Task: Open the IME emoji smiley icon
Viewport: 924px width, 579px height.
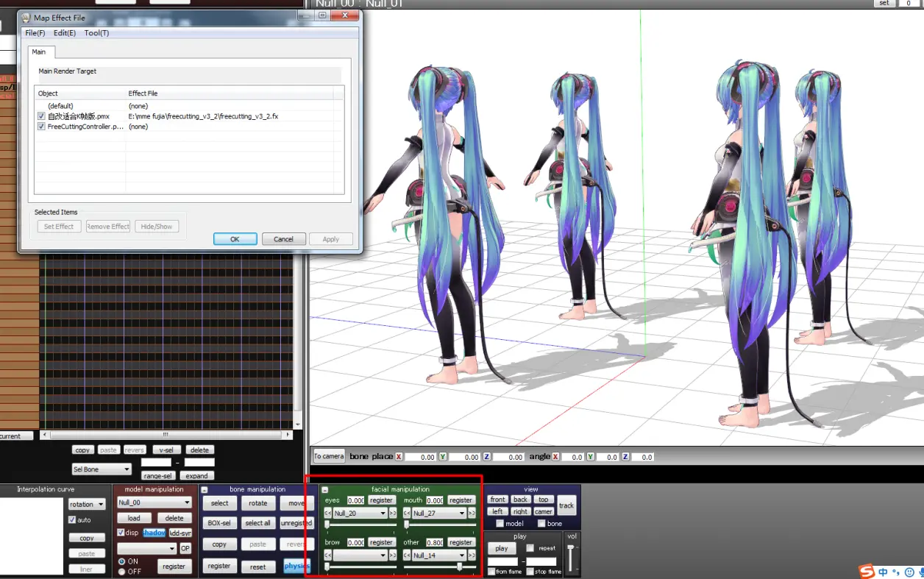Action: pos(909,572)
